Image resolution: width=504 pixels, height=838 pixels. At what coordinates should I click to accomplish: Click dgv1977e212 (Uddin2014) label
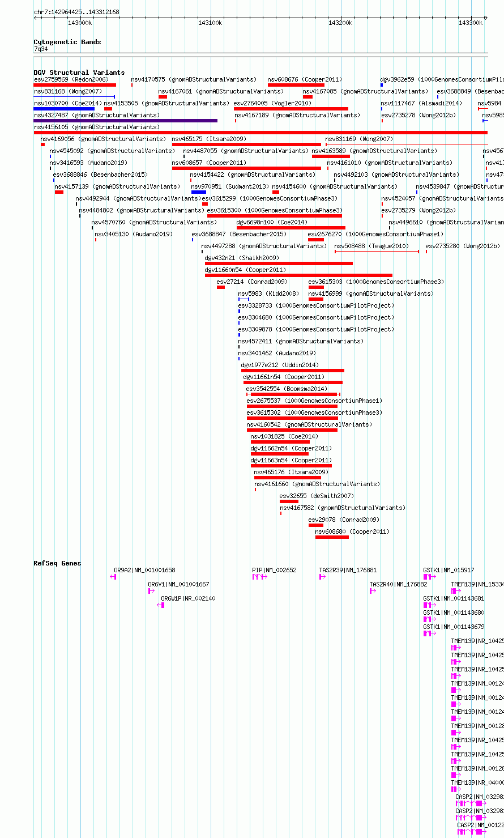pyautogui.click(x=280, y=365)
